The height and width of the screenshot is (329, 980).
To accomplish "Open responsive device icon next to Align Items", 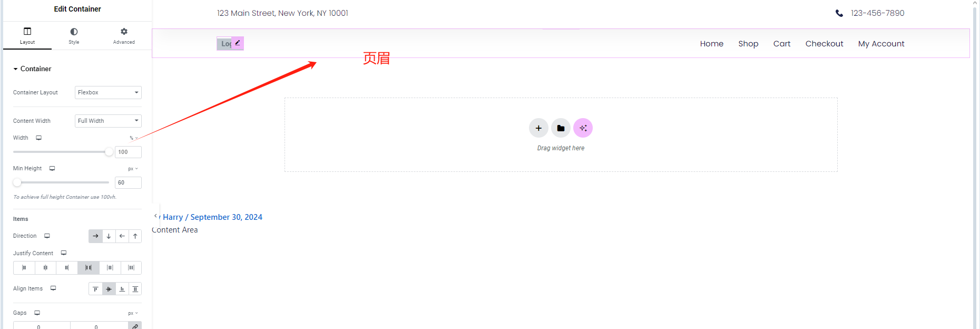I will [53, 288].
